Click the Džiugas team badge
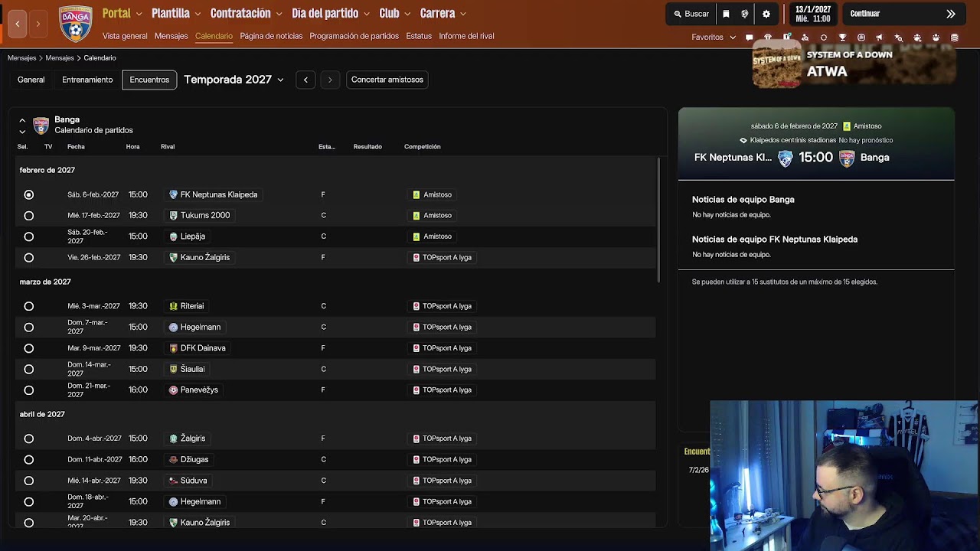 (173, 459)
